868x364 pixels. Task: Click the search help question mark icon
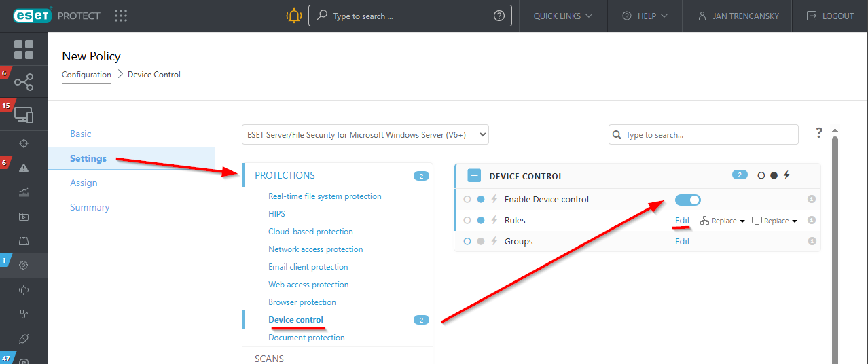pos(499,16)
